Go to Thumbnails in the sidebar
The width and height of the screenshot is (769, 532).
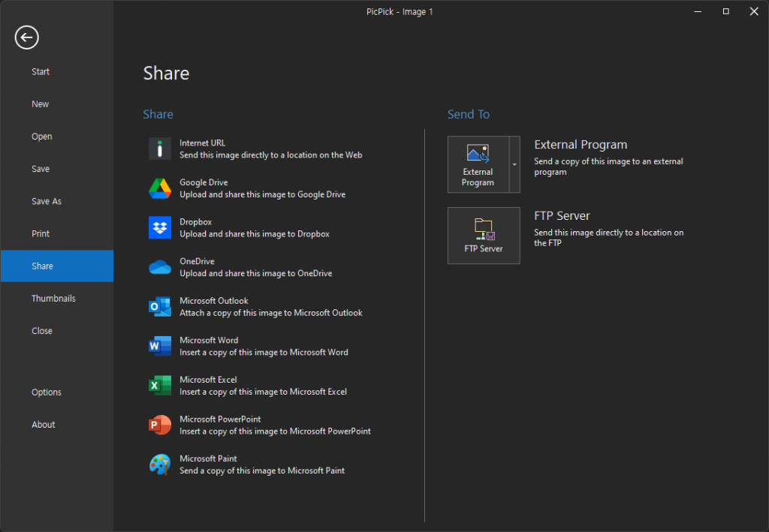pyautogui.click(x=53, y=298)
